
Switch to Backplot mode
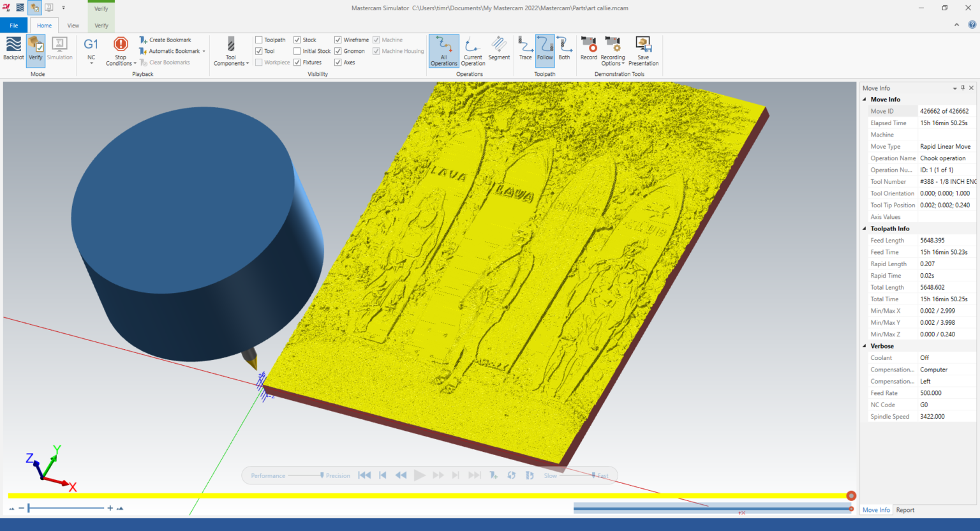[13, 50]
